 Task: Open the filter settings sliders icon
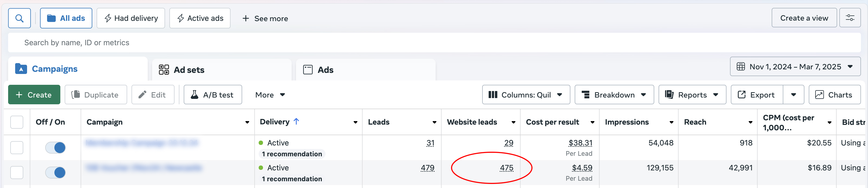pyautogui.click(x=850, y=18)
